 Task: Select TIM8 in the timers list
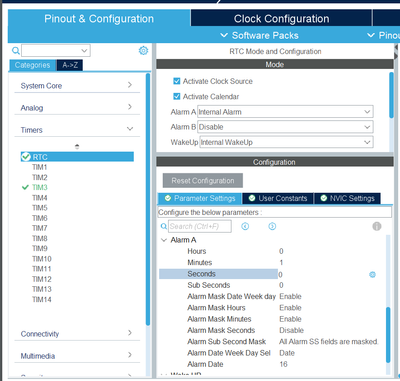tap(40, 238)
